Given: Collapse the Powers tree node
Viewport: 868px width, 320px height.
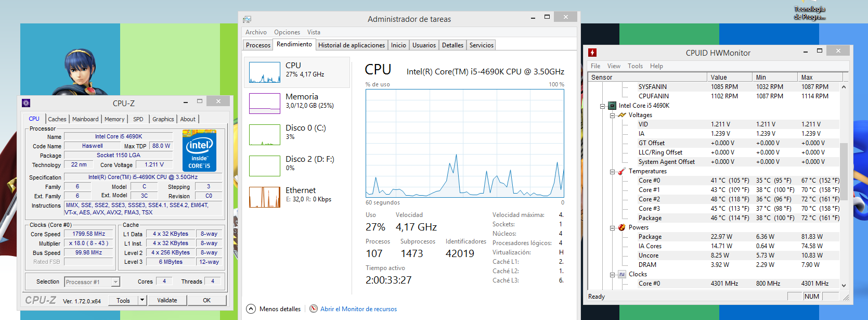Looking at the screenshot, I should [x=613, y=228].
